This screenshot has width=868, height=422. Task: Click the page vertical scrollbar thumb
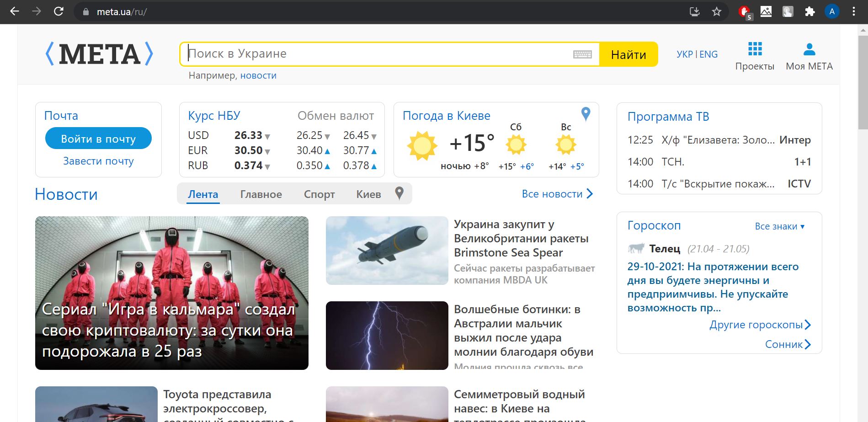pos(863,82)
